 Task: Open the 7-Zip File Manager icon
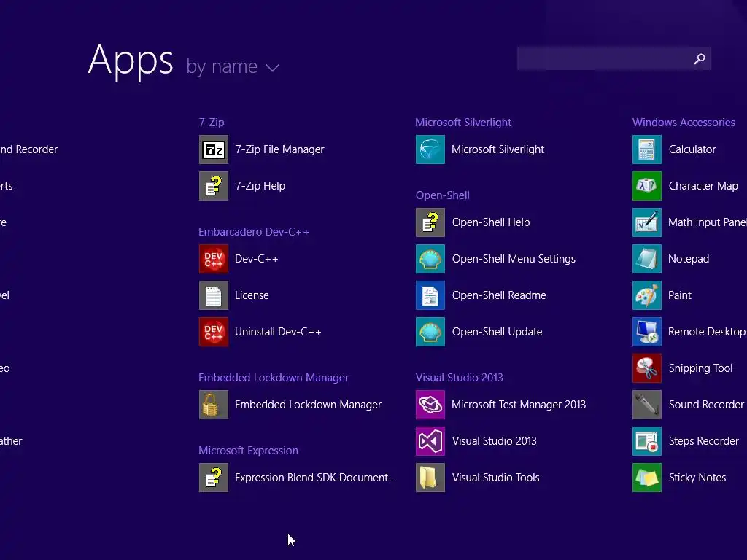point(214,149)
